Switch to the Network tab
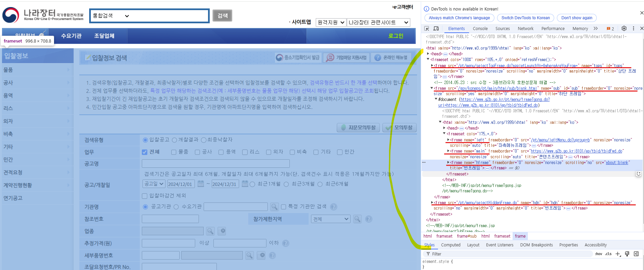The height and width of the screenshot is (270, 644). (525, 29)
